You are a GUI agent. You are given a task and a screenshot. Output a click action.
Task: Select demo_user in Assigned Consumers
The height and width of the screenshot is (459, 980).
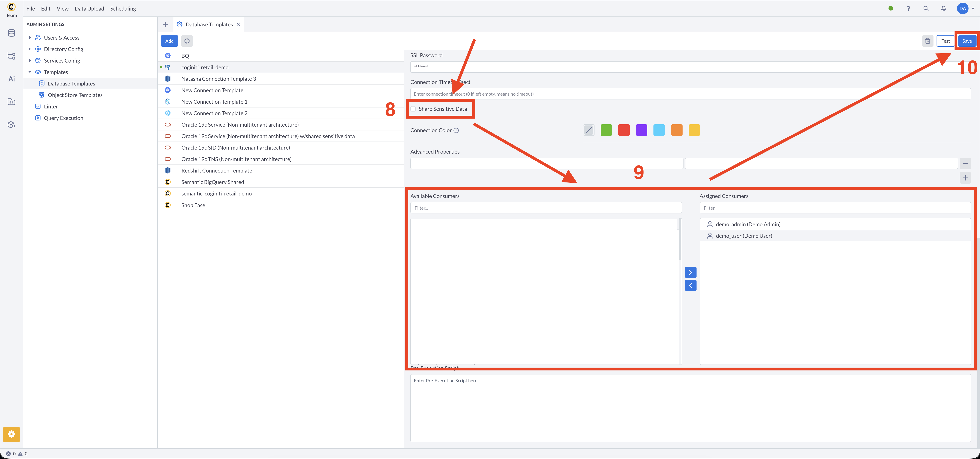tap(835, 236)
